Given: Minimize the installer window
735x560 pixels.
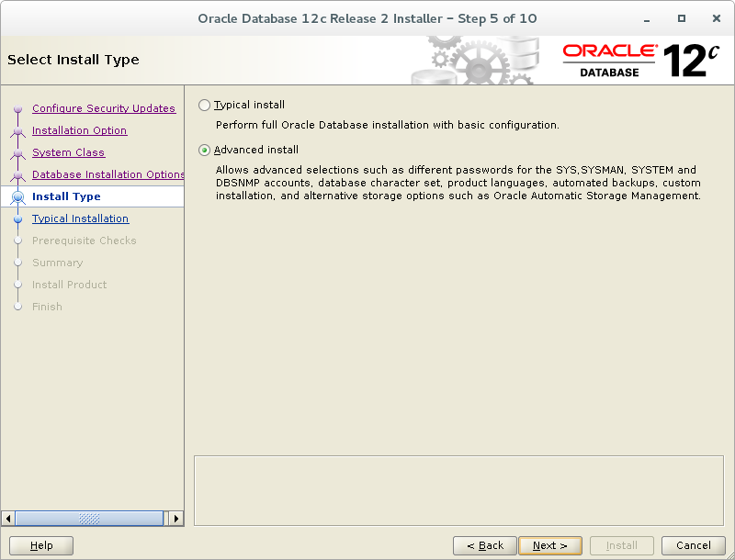Looking at the screenshot, I should pos(647,18).
